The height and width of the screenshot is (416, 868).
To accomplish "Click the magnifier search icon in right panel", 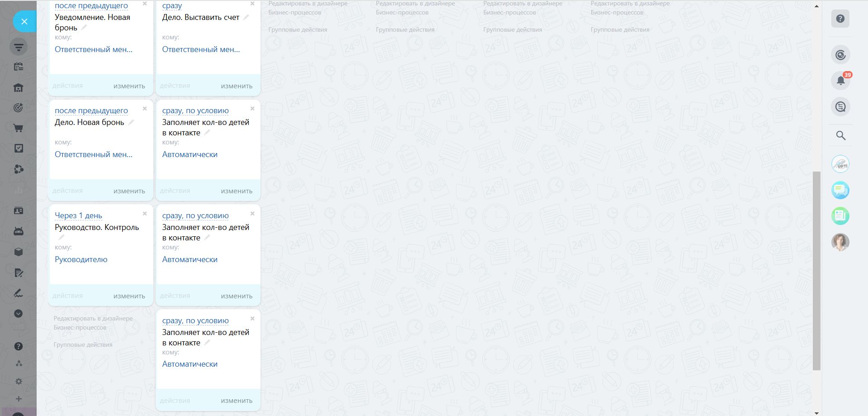I will click(x=841, y=135).
